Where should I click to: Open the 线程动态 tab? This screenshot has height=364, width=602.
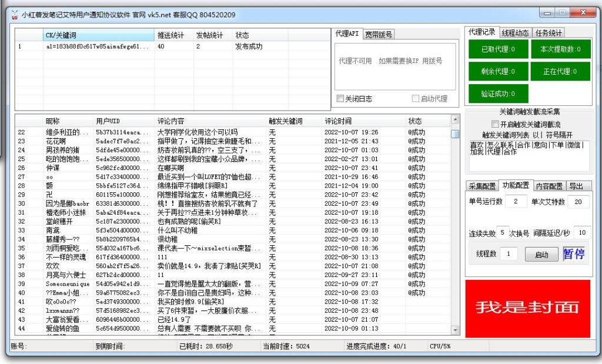(x=516, y=33)
